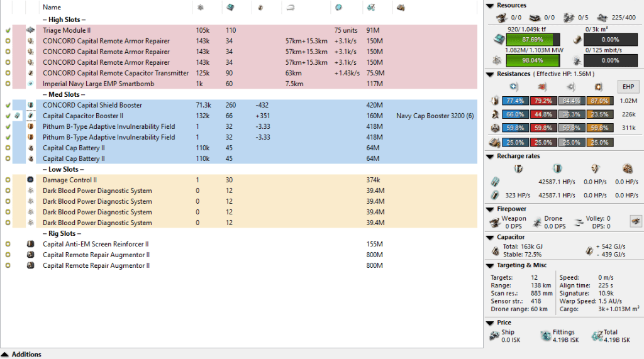Click the drones icon showing 0/5

569,18
